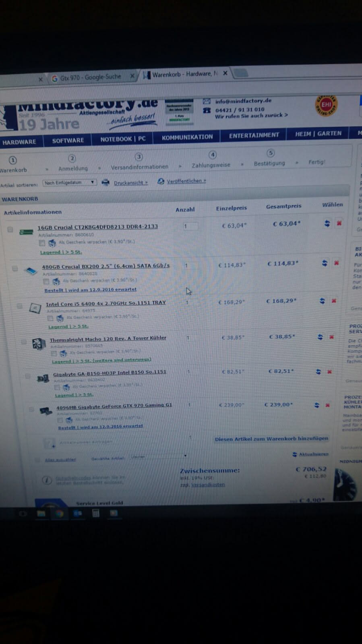Open the SOFTWARE navigation menu
Image resolution: width=362 pixels, height=644 pixels.
point(68,140)
